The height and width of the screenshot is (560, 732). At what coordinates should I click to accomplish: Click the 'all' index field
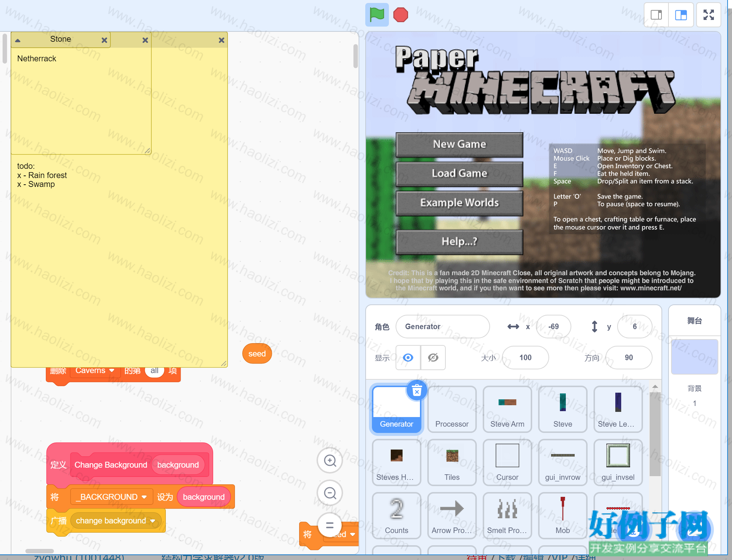click(154, 371)
